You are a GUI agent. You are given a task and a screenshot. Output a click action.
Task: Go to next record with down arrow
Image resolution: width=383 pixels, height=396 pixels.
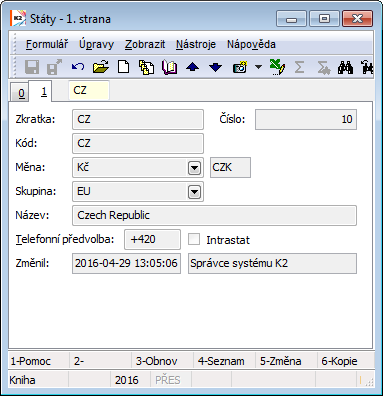pyautogui.click(x=215, y=67)
